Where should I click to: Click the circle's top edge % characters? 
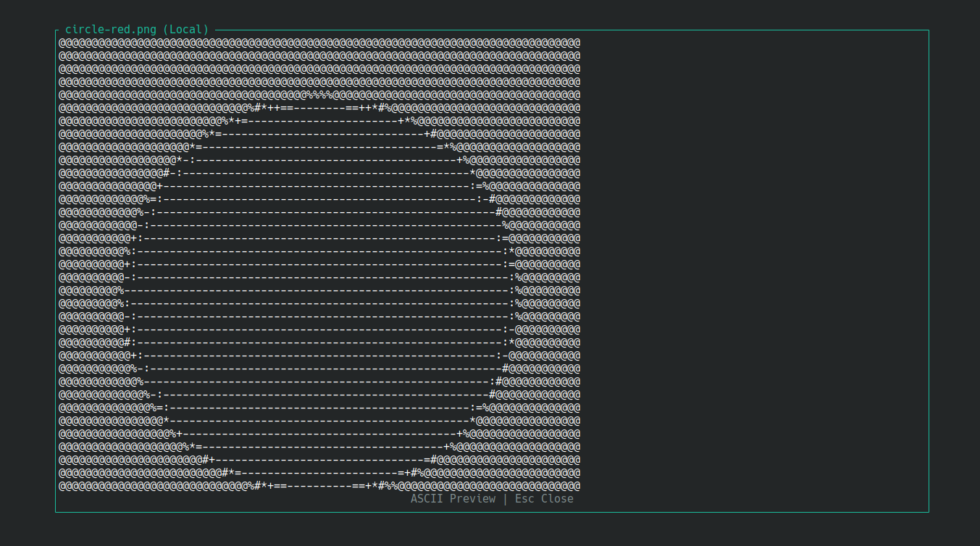(x=319, y=95)
